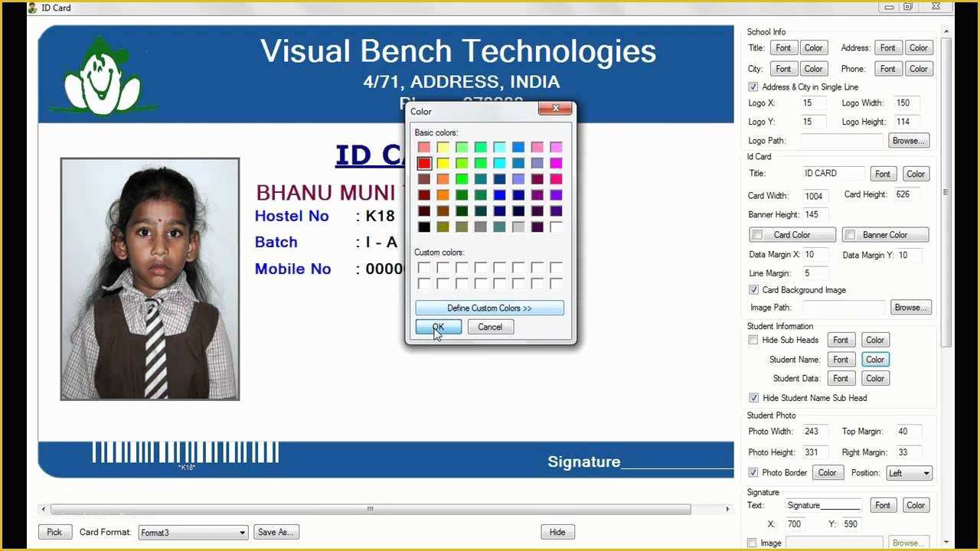Viewport: 980px width, 551px height.
Task: Open the photo Position dropdown
Action: coord(909,474)
